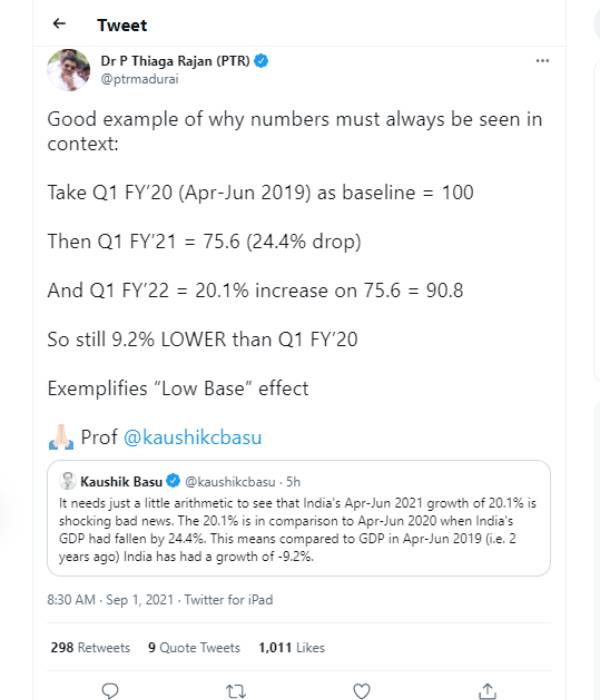This screenshot has width=600, height=700.
Task: Click the share tweet icon
Action: coord(487,689)
